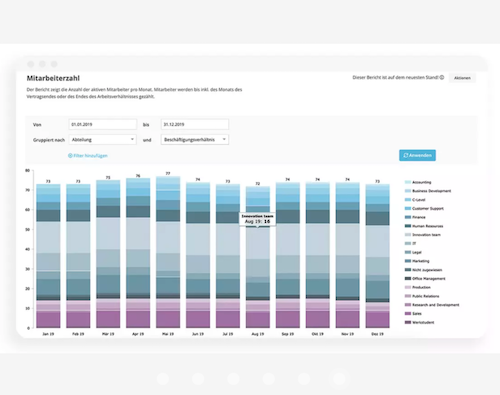Click the refresh icon on Anwenden button

pos(406,155)
